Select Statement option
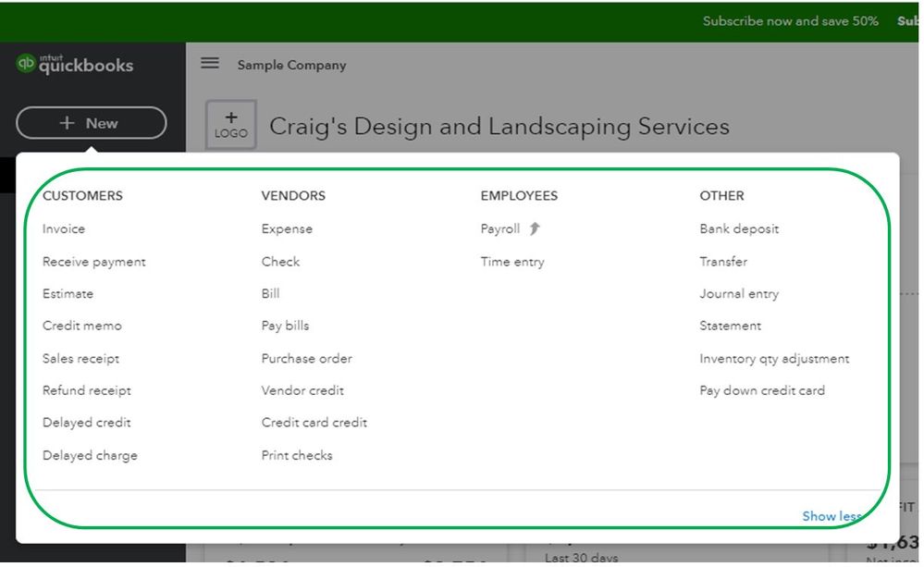Screen dimensions: 924x567 (730, 326)
